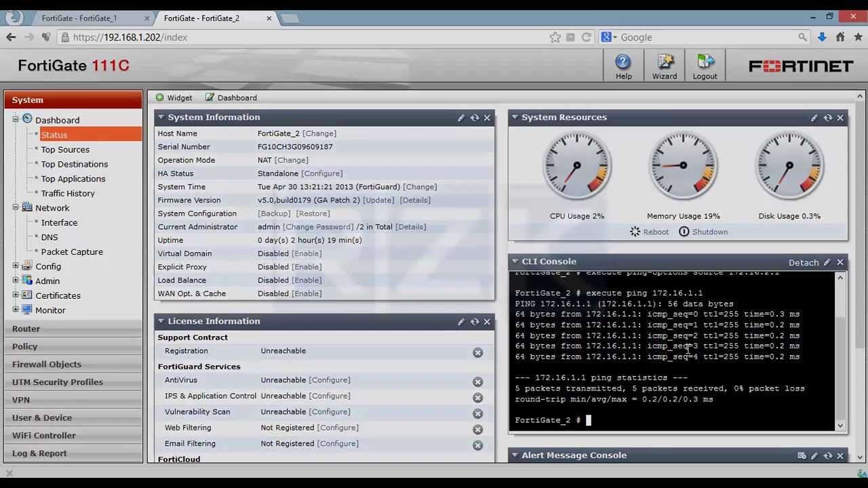Edit the System Resources widget with pencil icon

[x=814, y=118]
